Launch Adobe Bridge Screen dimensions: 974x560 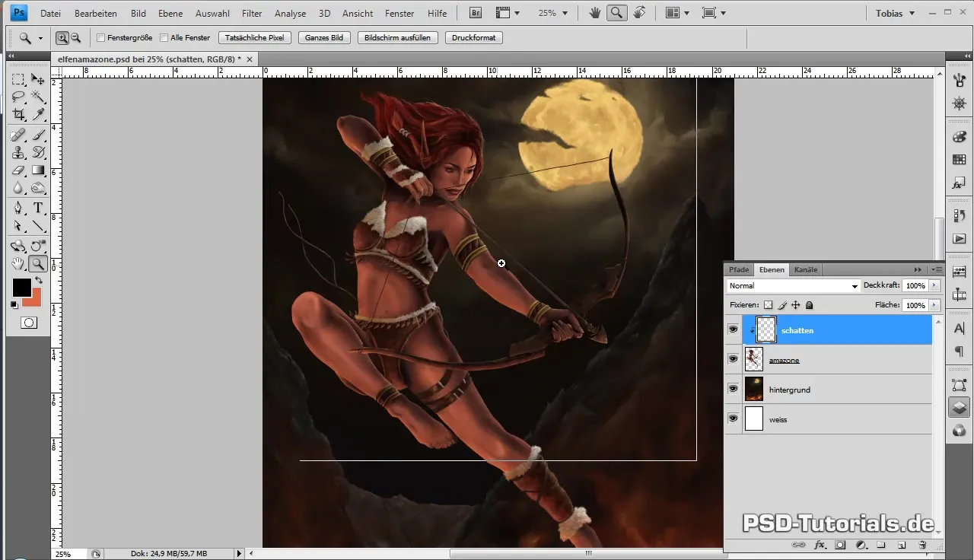[x=476, y=13]
